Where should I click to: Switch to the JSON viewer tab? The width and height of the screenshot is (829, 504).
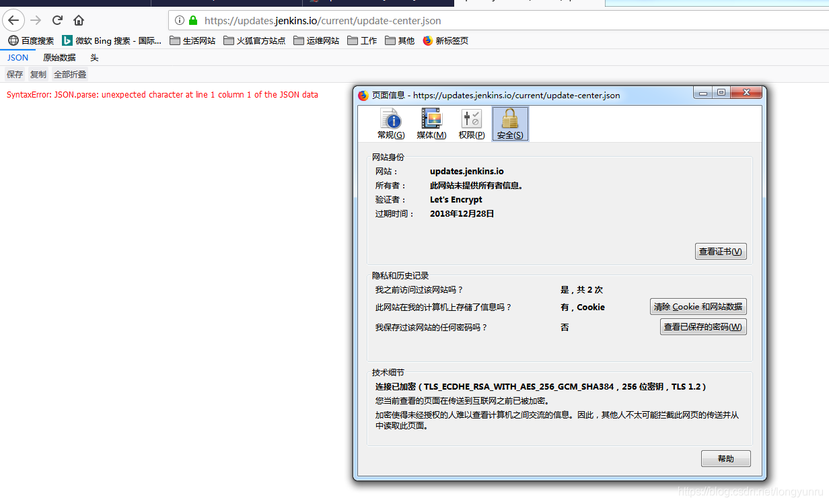[18, 58]
